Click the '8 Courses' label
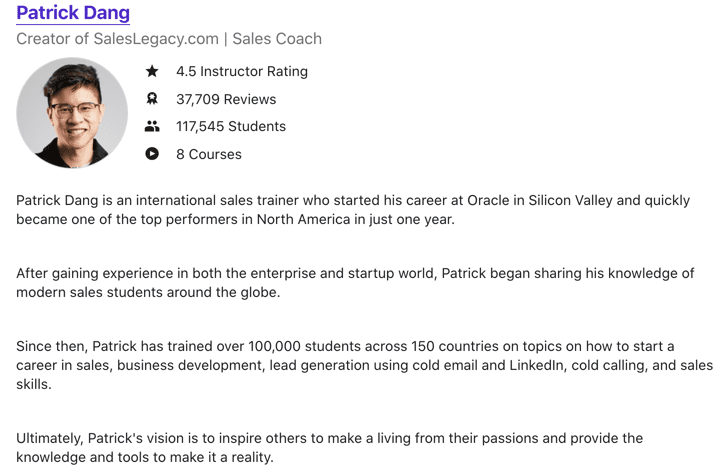The image size is (722, 472). click(209, 154)
